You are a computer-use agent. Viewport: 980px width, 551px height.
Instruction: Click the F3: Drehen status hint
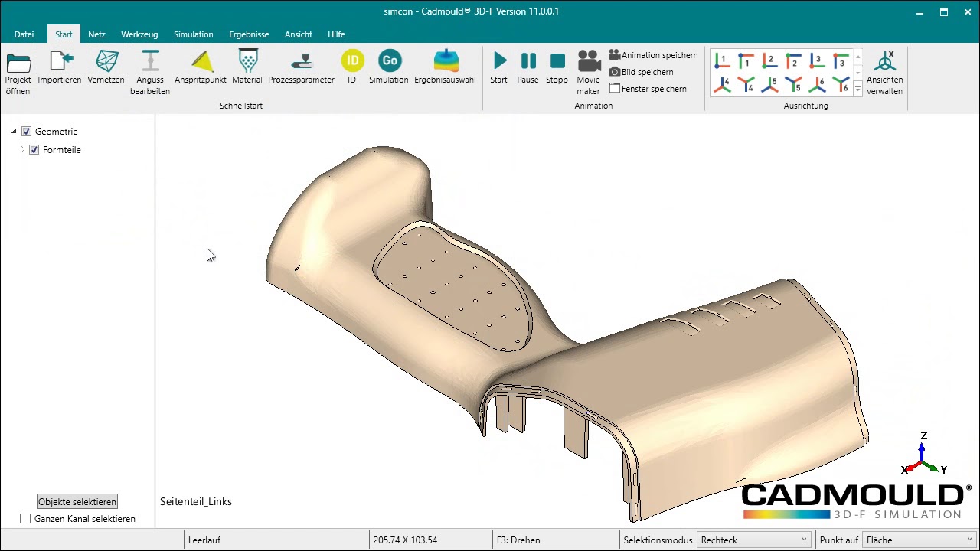518,540
